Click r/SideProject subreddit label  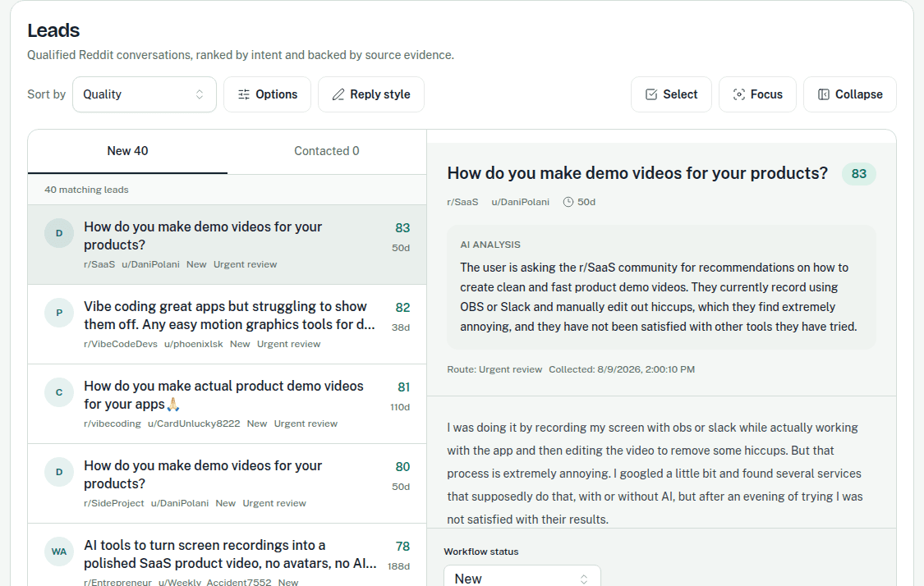[113, 503]
